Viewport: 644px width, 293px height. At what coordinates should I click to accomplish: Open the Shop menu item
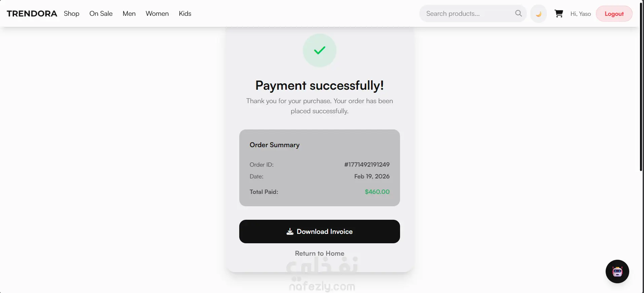click(72, 14)
